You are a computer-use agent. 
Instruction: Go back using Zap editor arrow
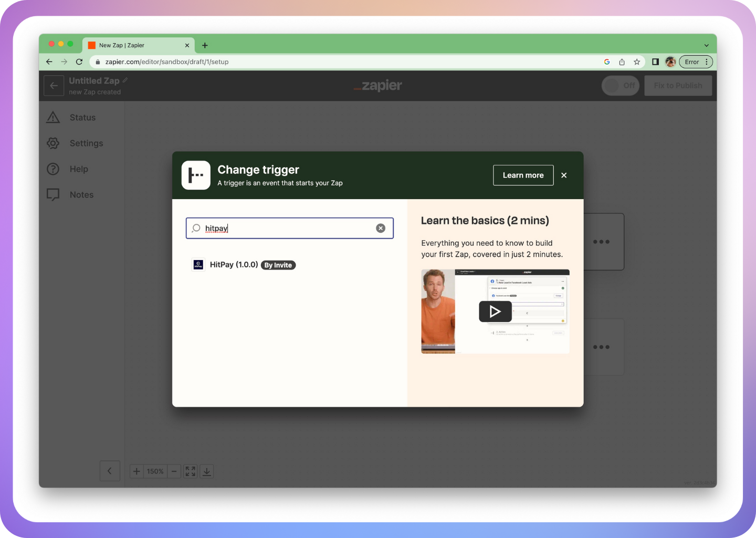pos(54,86)
